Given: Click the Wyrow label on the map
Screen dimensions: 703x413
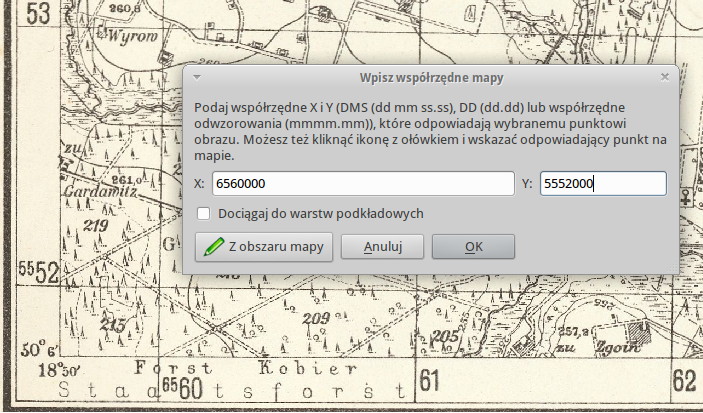Looking at the screenshot, I should pyautogui.click(x=133, y=36).
